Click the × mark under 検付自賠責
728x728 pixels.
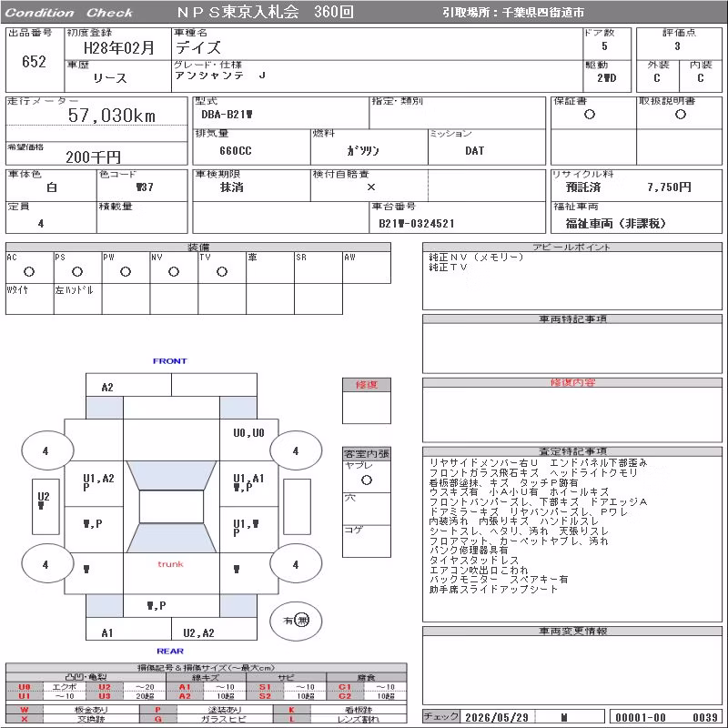[x=371, y=187]
